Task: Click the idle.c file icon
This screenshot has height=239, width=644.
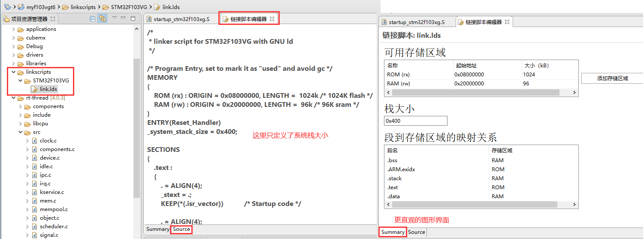Action: pos(34,166)
